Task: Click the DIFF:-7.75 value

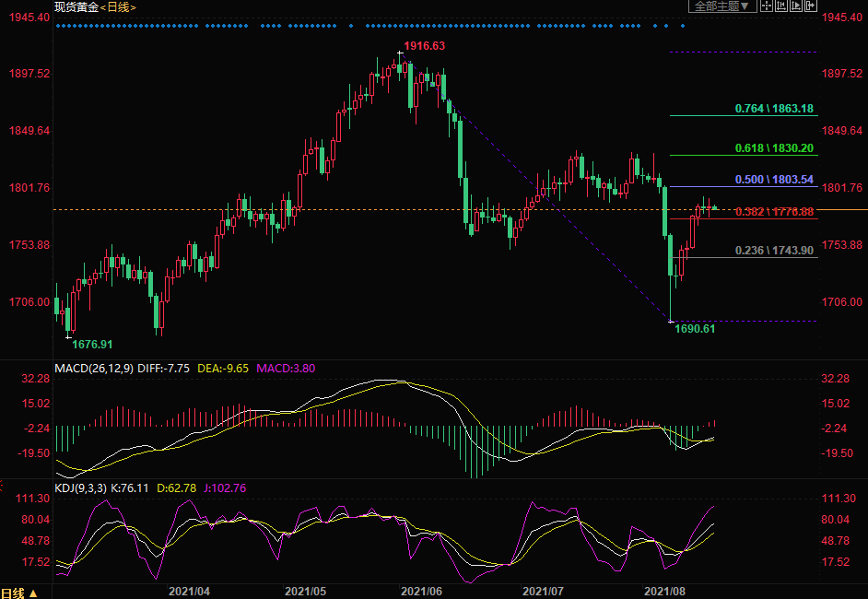Action: click(x=163, y=368)
